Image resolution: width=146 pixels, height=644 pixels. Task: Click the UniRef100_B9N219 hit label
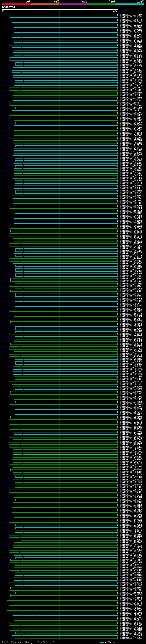(x=131, y=85)
